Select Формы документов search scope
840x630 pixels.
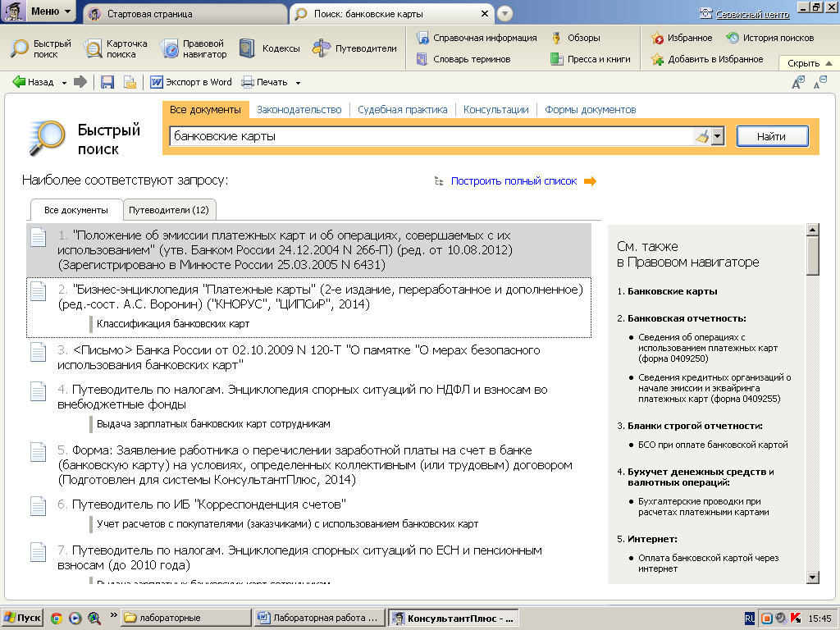point(591,110)
